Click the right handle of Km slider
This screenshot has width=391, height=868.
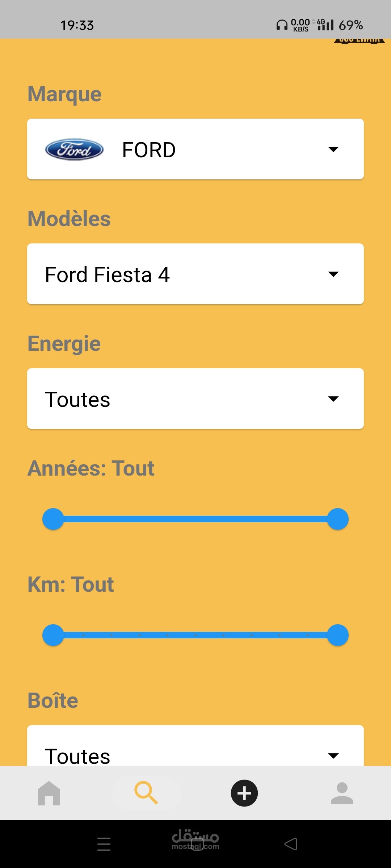click(x=338, y=635)
